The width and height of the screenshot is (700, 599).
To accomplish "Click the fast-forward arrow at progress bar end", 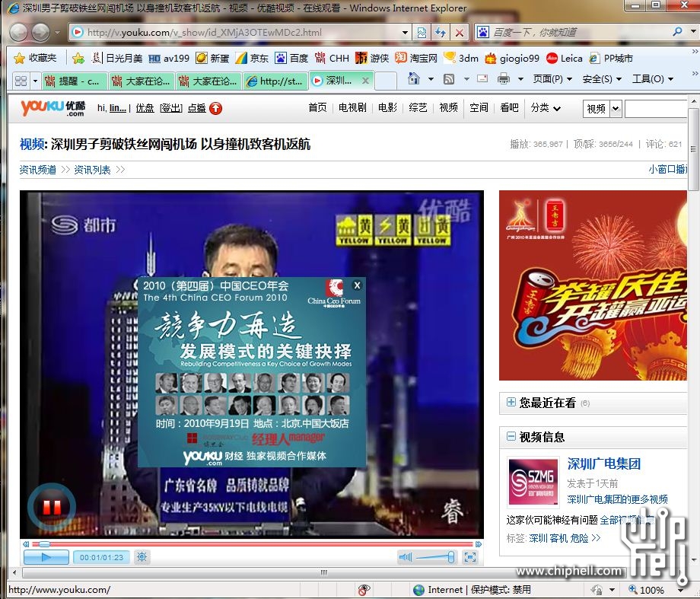I will [x=479, y=544].
